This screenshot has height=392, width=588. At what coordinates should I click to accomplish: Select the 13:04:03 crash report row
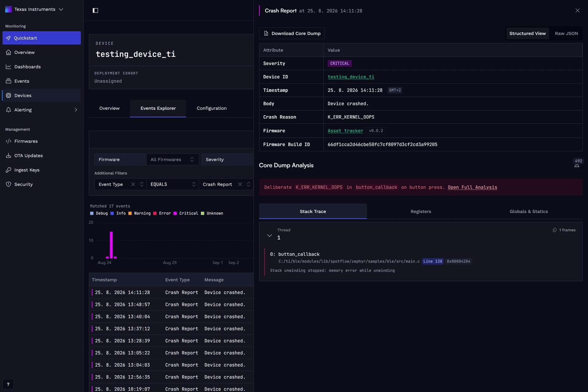tap(171, 365)
